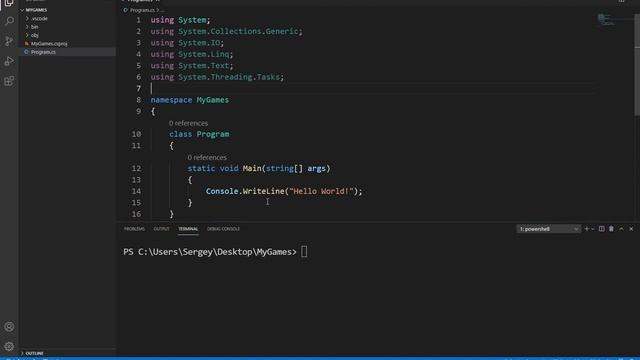This screenshot has width=640, height=360.
Task: Close the terminal panel
Action: pos(631,229)
